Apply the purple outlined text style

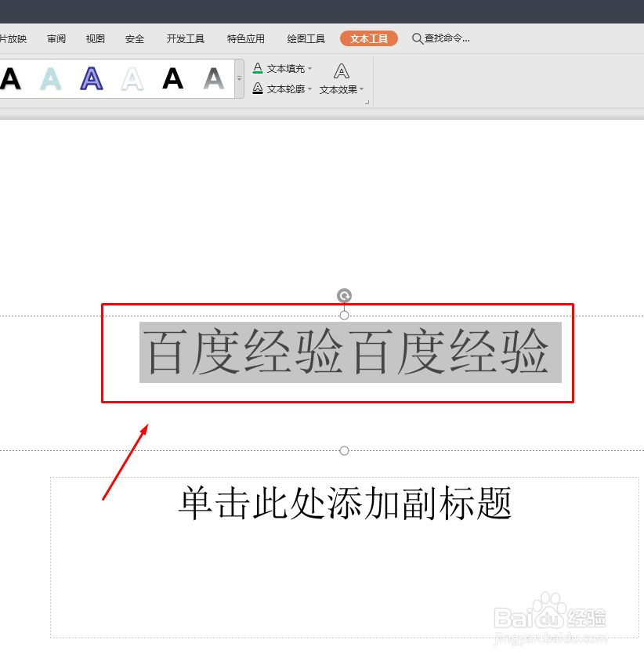pyautogui.click(x=92, y=79)
